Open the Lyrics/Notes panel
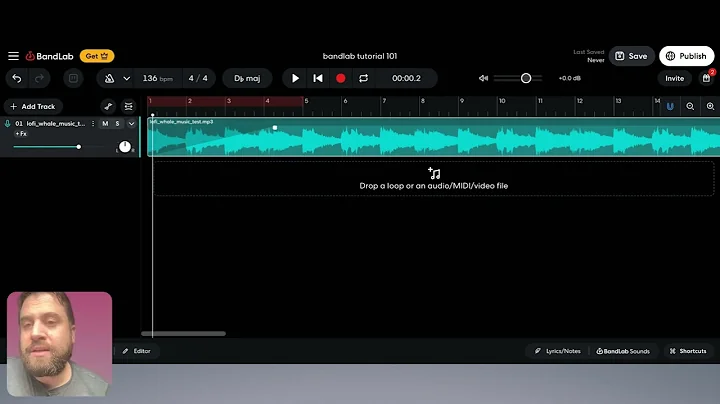 558,351
